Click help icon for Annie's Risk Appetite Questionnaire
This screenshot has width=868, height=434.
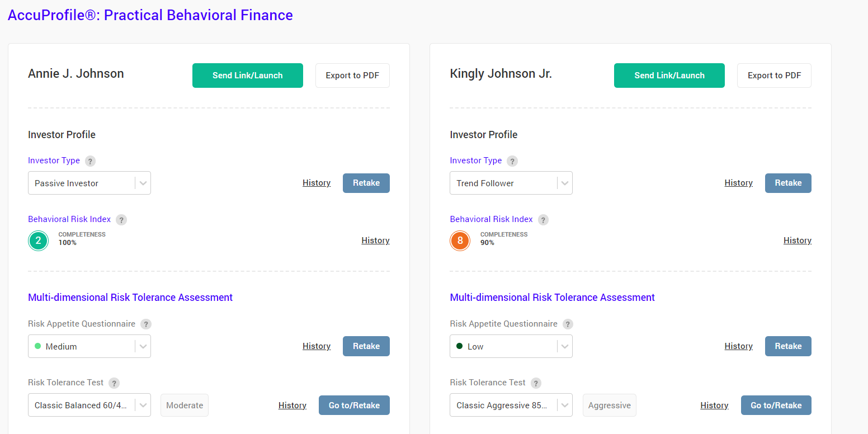click(x=146, y=324)
